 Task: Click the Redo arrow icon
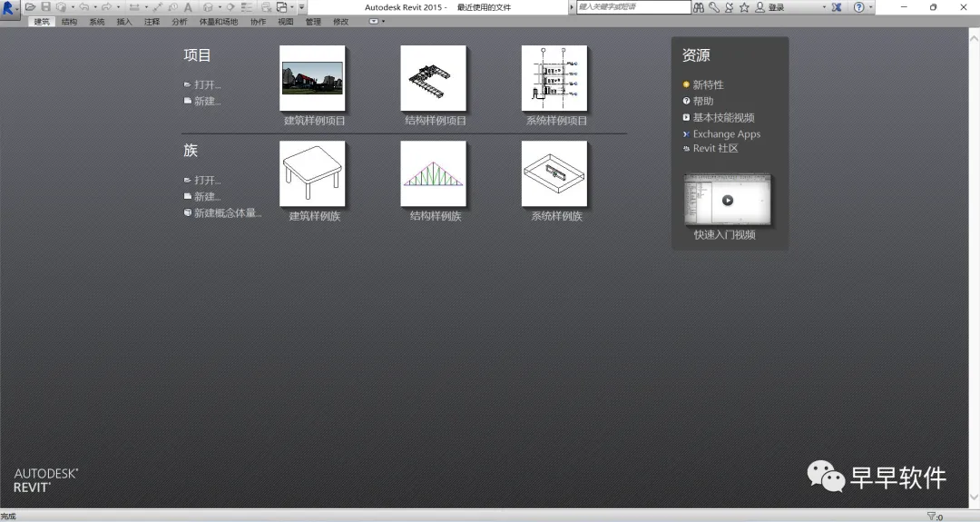(107, 7)
